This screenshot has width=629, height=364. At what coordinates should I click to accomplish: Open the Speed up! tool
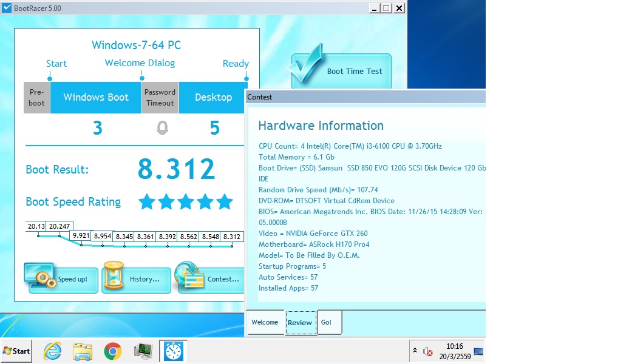(x=63, y=280)
